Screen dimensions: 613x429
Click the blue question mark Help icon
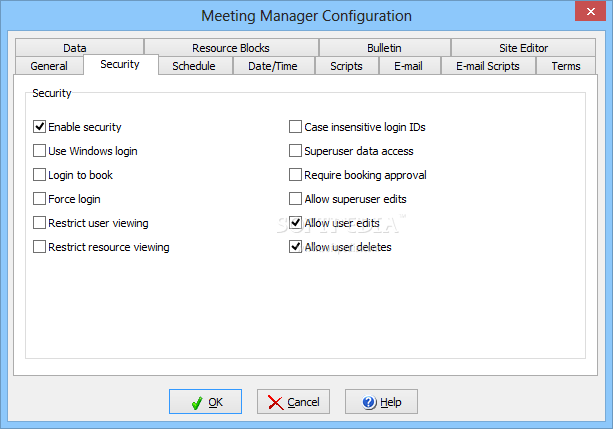pos(369,402)
